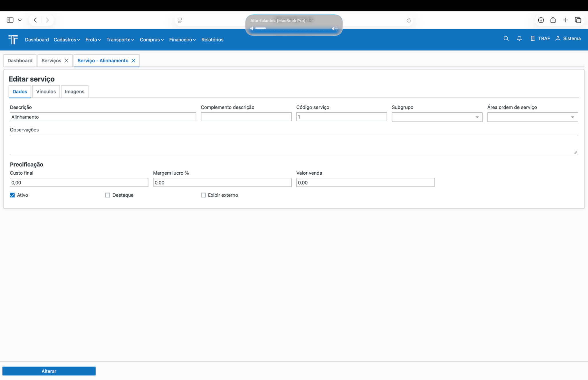The image size is (588, 380).
Task: Open the Subgrupo dropdown
Action: point(437,117)
